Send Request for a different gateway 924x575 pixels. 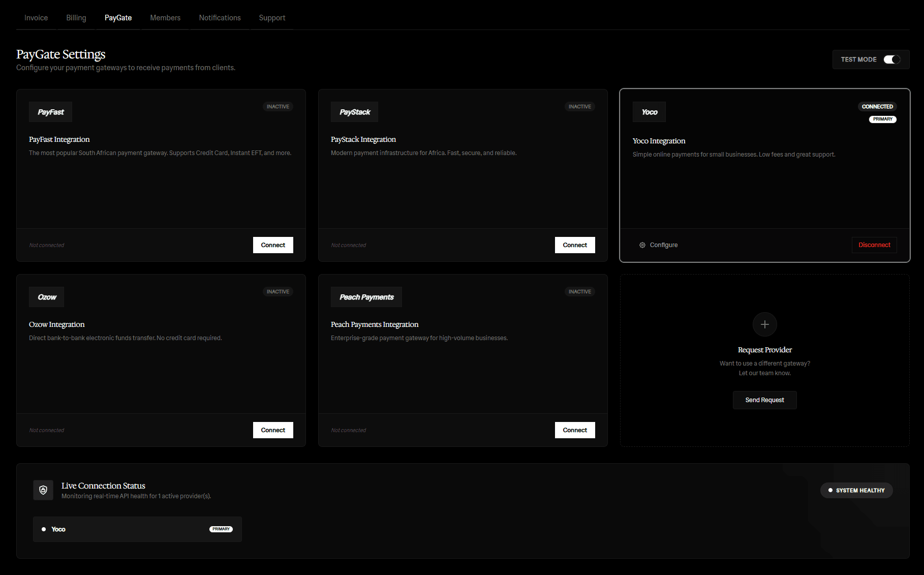click(764, 400)
